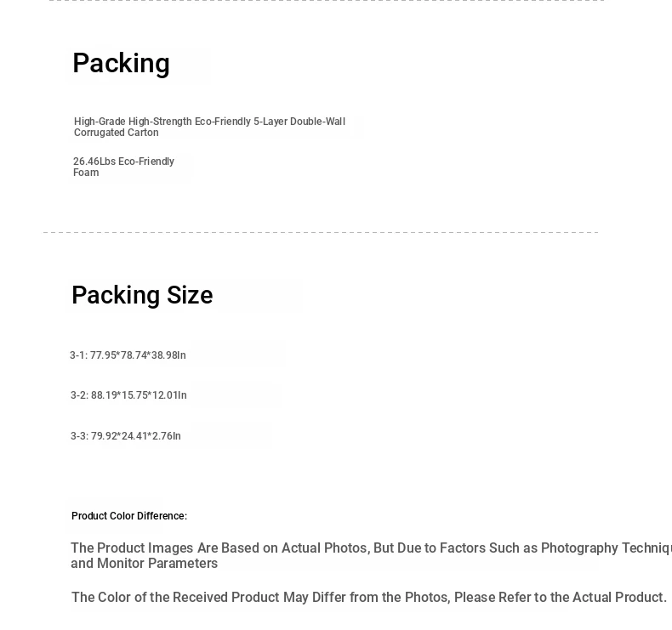Image resolution: width=672 pixels, height=630 pixels.
Task: Click 'High-Grade High-Strength' text
Action: [133, 122]
